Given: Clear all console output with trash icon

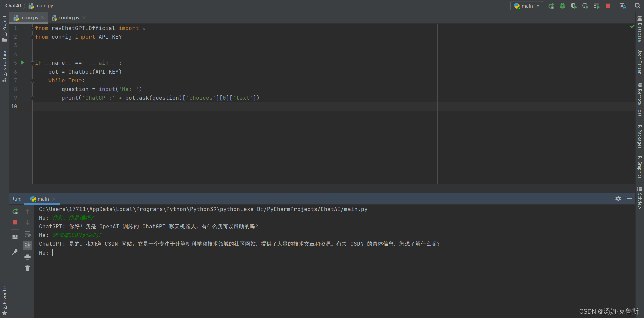Looking at the screenshot, I should click(28, 268).
